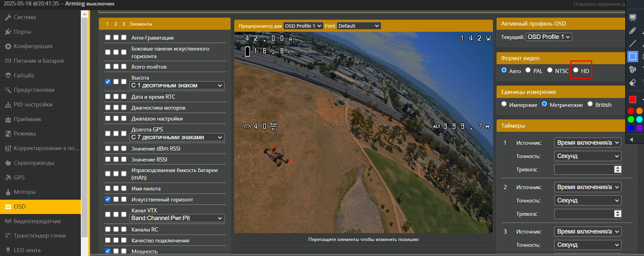Open the Моторы (Motors) page
This screenshot has width=644, height=256.
[x=25, y=192]
